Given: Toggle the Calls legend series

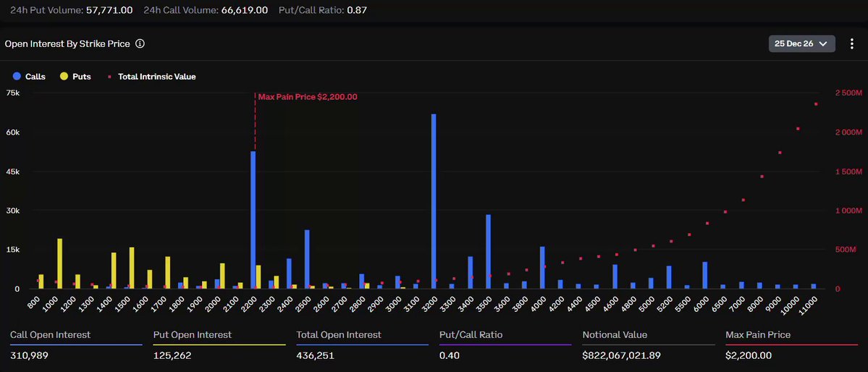Looking at the screenshot, I should tap(29, 77).
